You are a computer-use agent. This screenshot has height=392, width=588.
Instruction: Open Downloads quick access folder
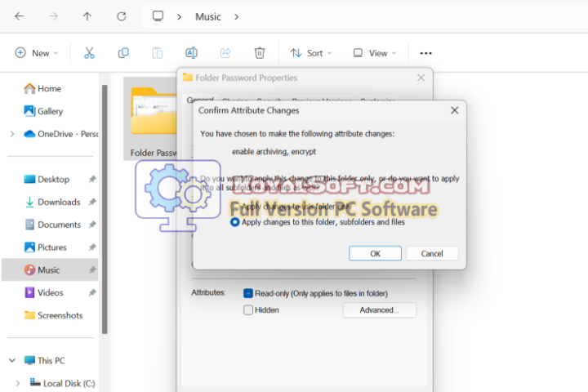(x=59, y=202)
